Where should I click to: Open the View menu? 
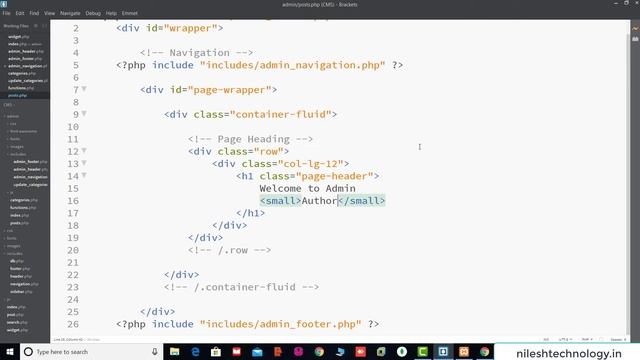tap(49, 13)
